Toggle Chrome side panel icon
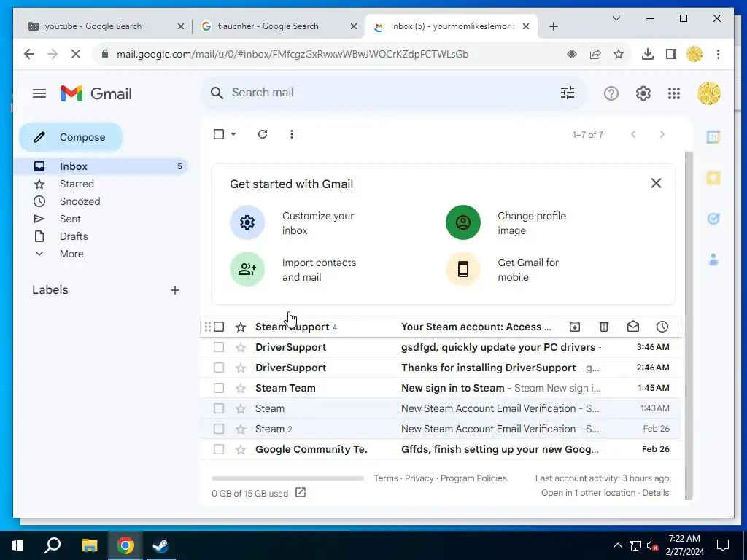This screenshot has width=747, height=560. [x=671, y=54]
